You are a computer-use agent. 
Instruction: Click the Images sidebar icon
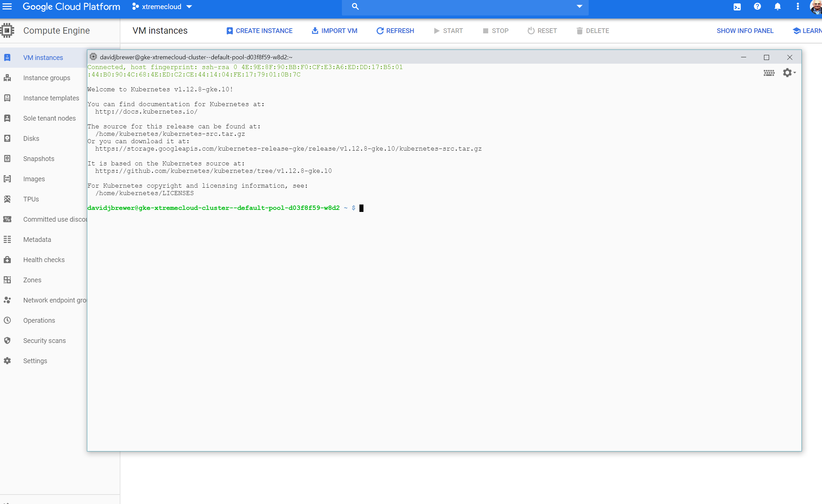(x=7, y=179)
